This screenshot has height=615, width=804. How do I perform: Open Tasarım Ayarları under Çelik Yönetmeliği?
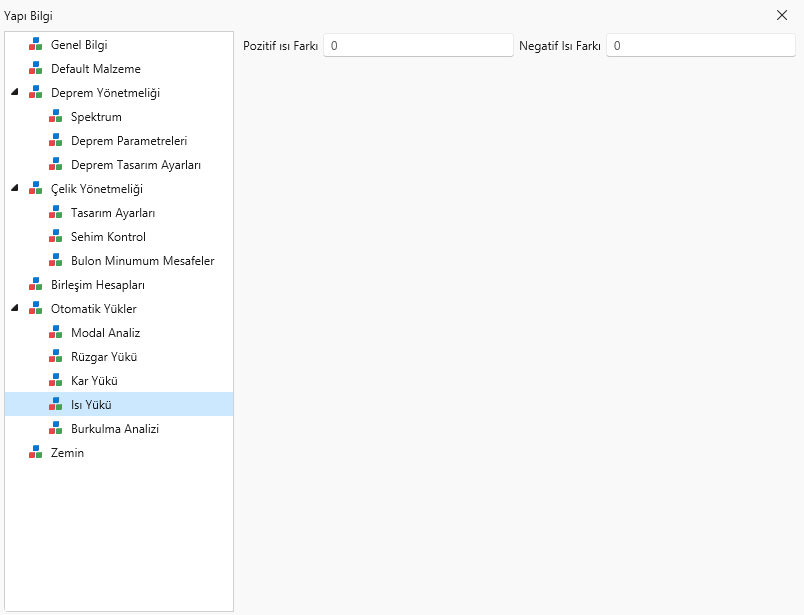112,213
